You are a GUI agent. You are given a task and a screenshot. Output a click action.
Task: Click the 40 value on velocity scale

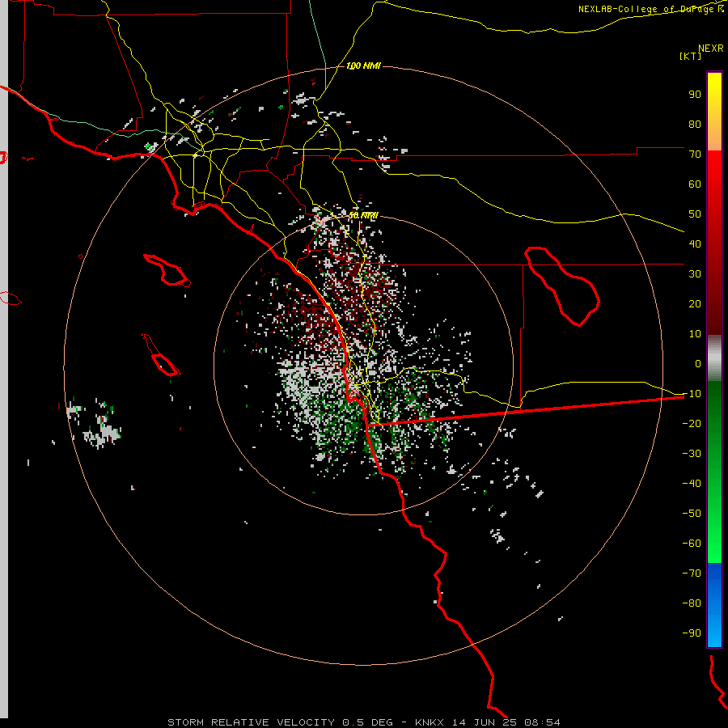[695, 244]
